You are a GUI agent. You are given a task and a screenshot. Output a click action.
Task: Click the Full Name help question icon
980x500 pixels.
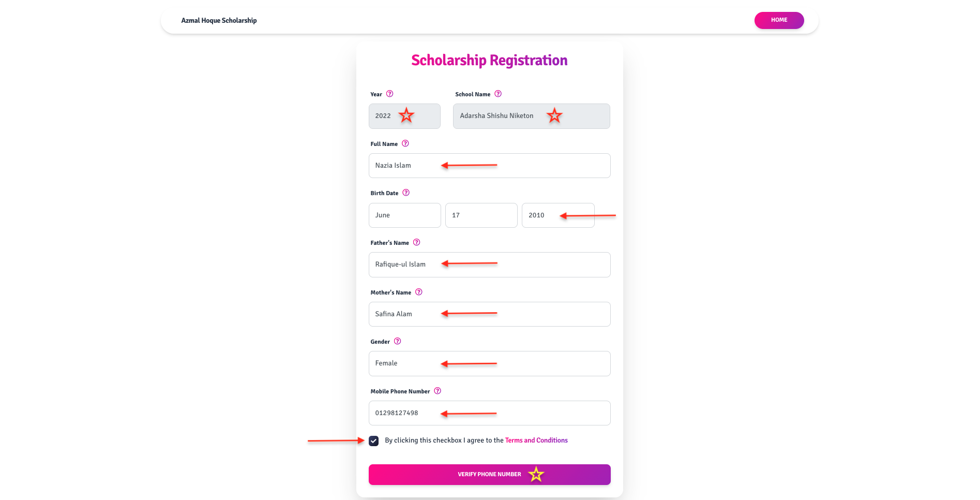pyautogui.click(x=405, y=143)
